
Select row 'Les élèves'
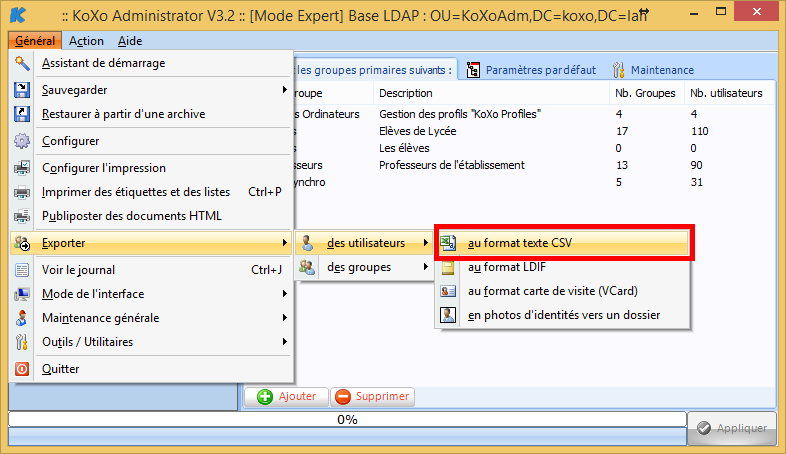coord(534,148)
